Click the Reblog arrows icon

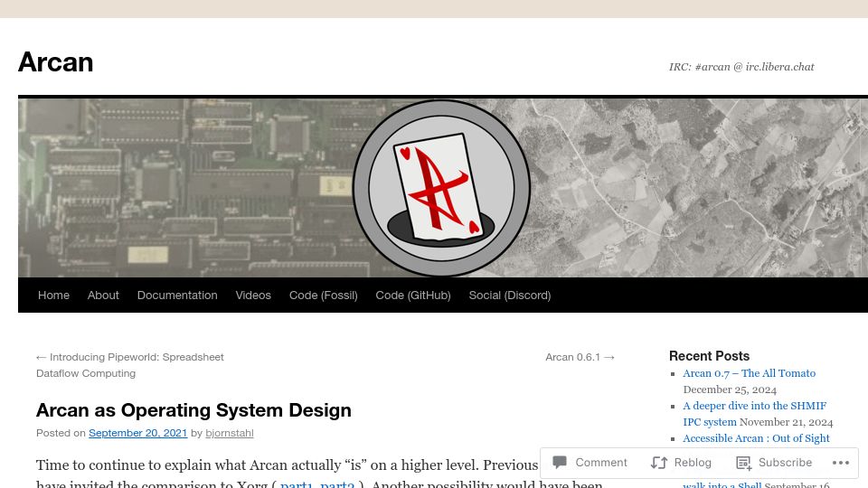coord(659,463)
